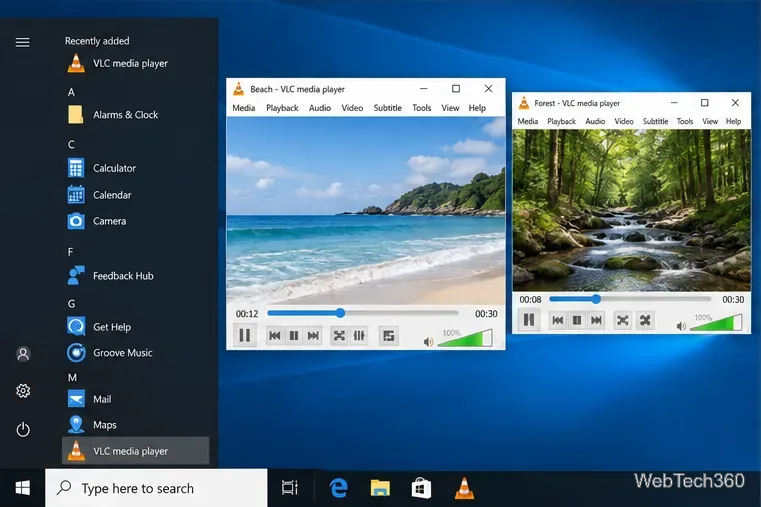Open Audio menu in Beach window
Image resolution: width=761 pixels, height=507 pixels.
tap(320, 108)
